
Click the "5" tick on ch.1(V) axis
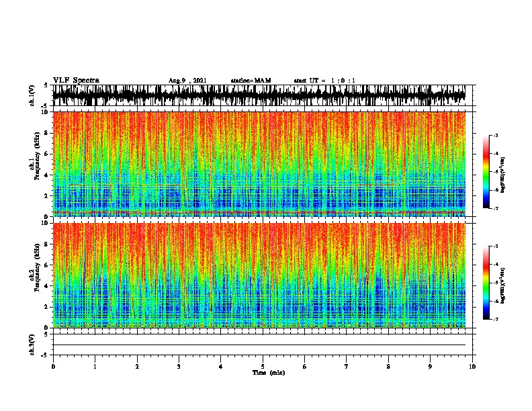(46, 85)
